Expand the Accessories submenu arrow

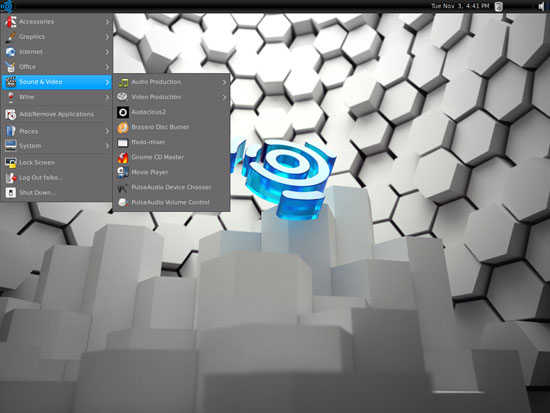coord(107,22)
